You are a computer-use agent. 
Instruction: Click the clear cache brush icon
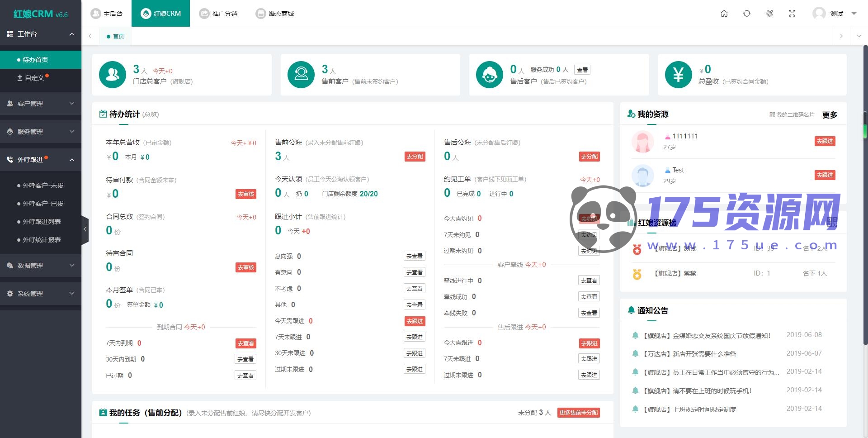[x=769, y=14]
